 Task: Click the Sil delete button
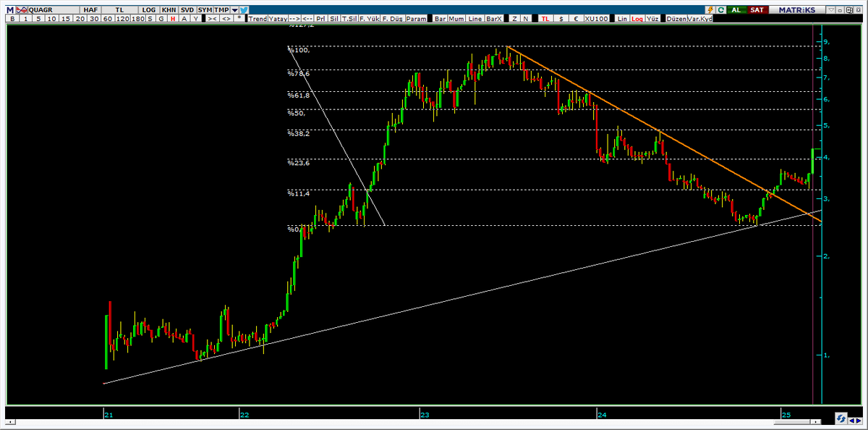point(334,19)
